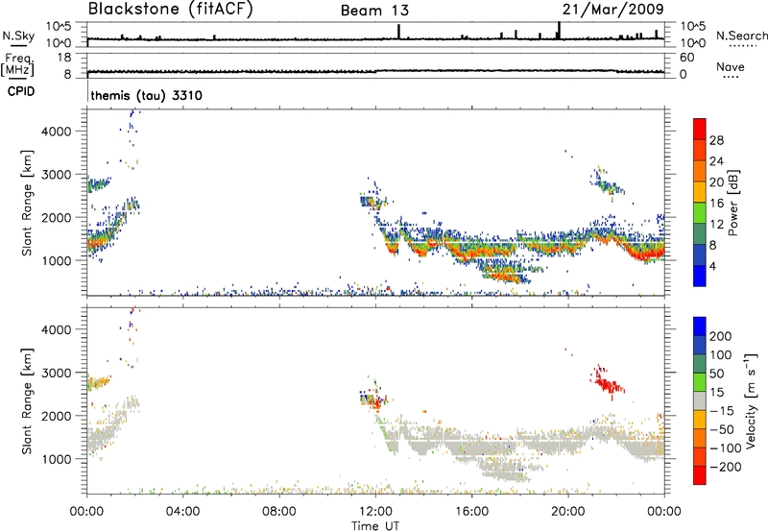Screen dimensions: 768x532
Task: Click 'Slant Range [km]' label of power panel
Action: (27, 203)
